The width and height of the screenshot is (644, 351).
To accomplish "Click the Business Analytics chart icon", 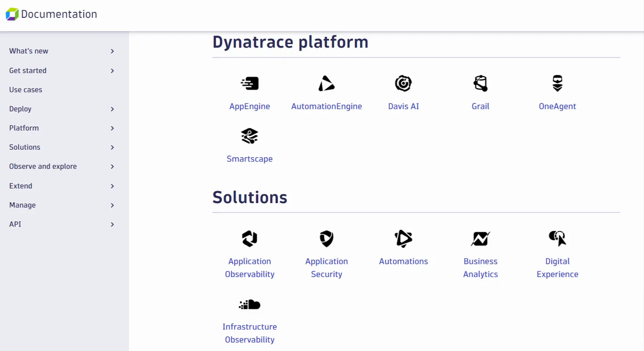I will [481, 238].
